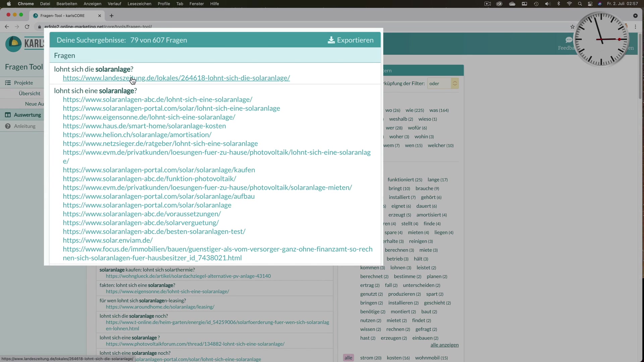Filter by question word was (164)
Image resolution: width=644 pixels, height=362 pixels.
pyautogui.click(x=439, y=110)
